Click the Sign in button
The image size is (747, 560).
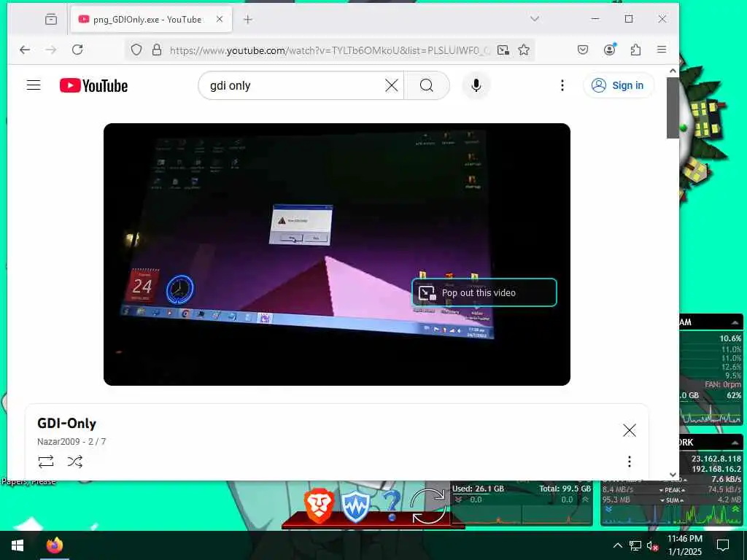[x=618, y=85]
